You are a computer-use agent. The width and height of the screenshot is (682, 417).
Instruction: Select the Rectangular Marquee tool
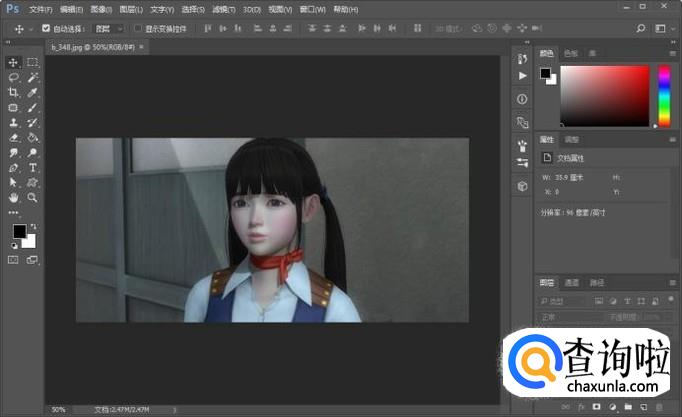pos(33,62)
